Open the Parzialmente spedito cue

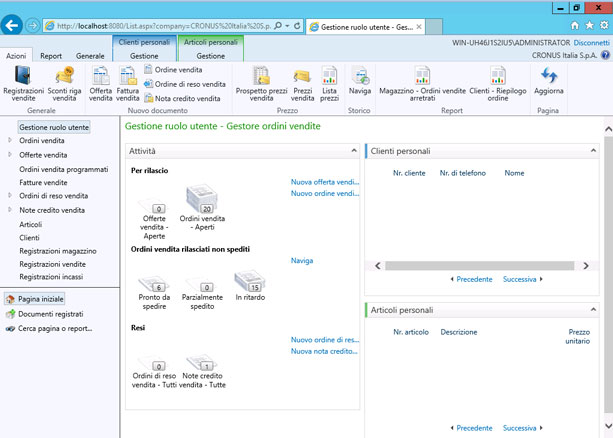[x=202, y=293]
